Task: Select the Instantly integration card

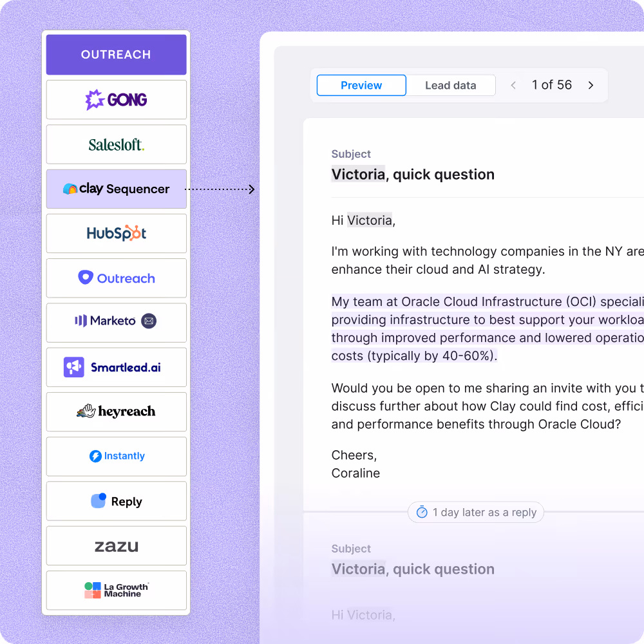Action: click(116, 457)
